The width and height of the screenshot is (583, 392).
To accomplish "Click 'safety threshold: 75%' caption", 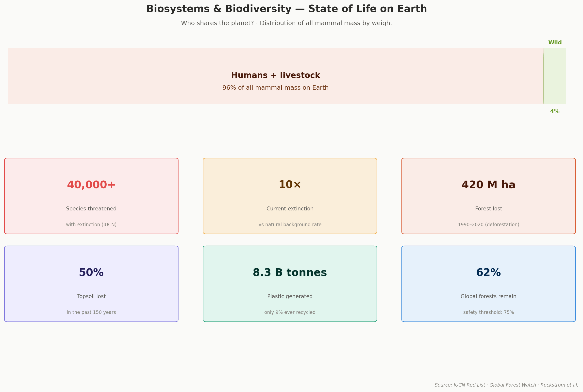I will (x=488, y=312).
